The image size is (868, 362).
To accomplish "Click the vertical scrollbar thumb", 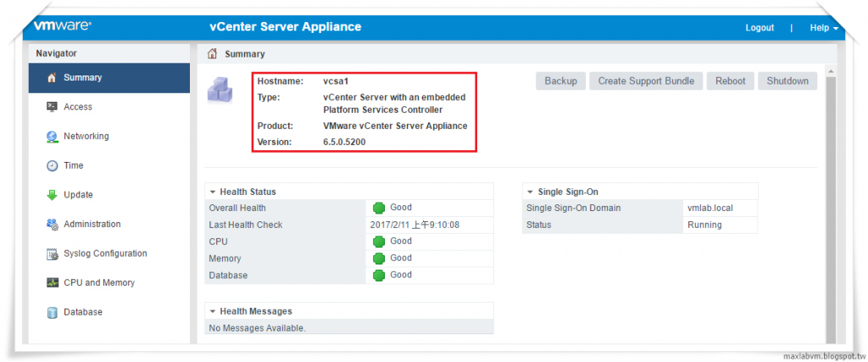I will [x=831, y=209].
